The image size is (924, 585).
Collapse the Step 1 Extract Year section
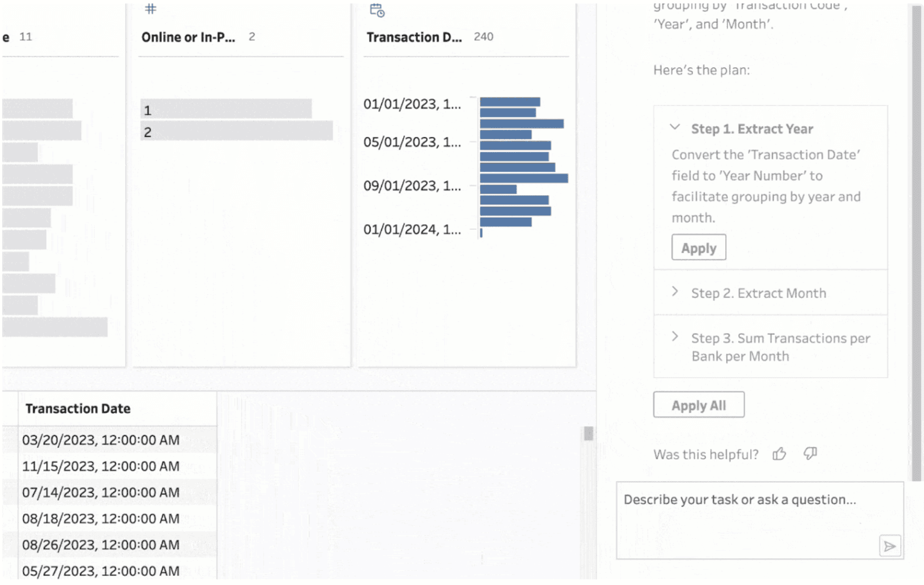point(675,127)
